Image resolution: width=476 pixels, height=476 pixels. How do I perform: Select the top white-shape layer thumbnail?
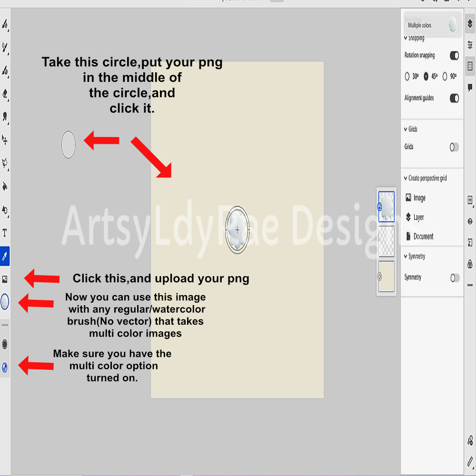[387, 207]
